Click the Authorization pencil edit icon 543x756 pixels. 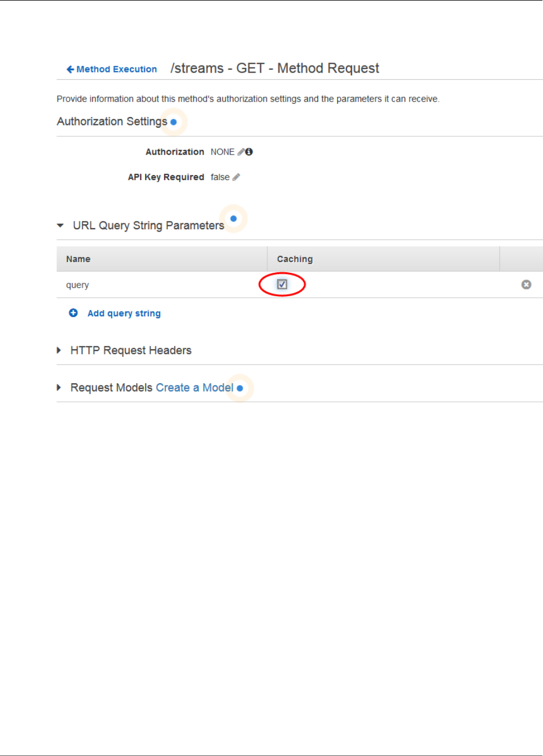click(241, 152)
